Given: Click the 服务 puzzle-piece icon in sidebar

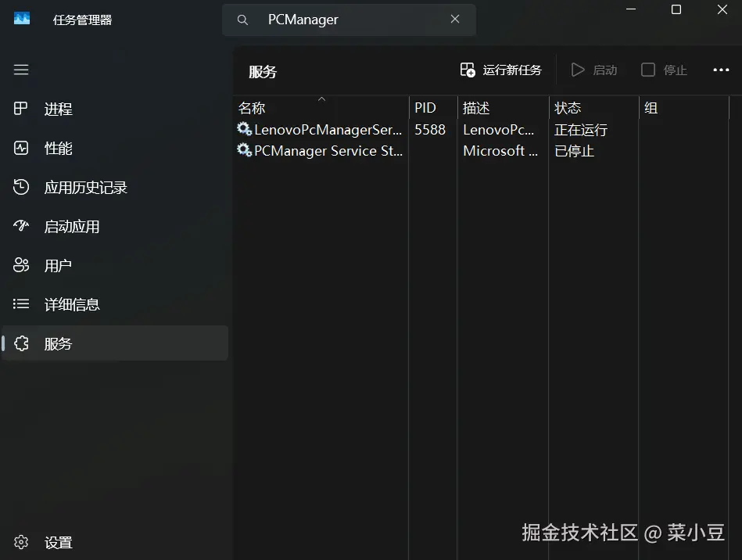Looking at the screenshot, I should click(x=21, y=343).
